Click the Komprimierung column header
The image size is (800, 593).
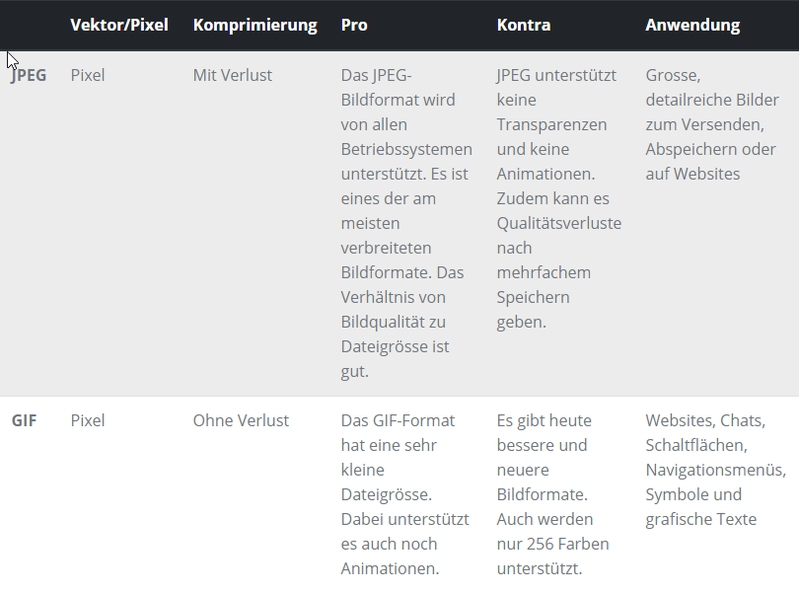click(255, 25)
